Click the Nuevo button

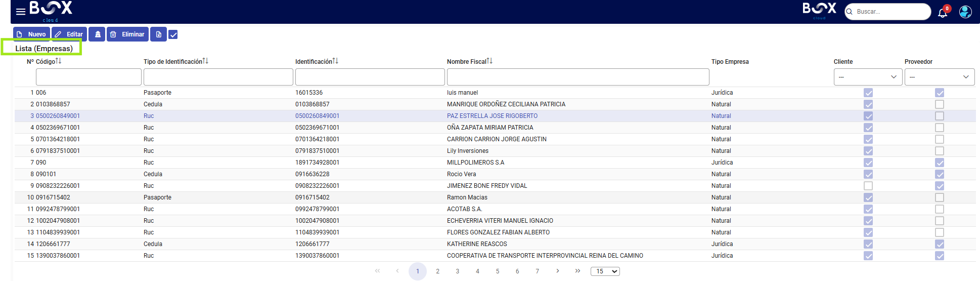coord(31,34)
